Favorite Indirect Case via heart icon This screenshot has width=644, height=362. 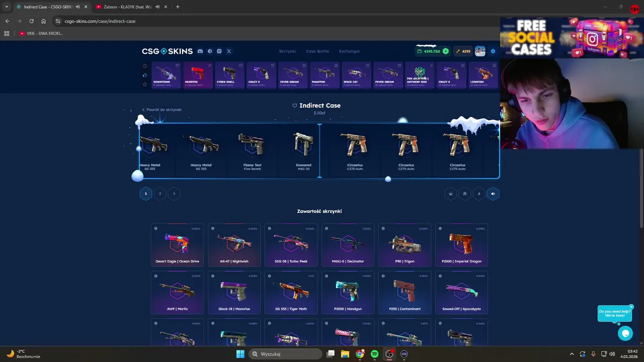click(x=295, y=106)
